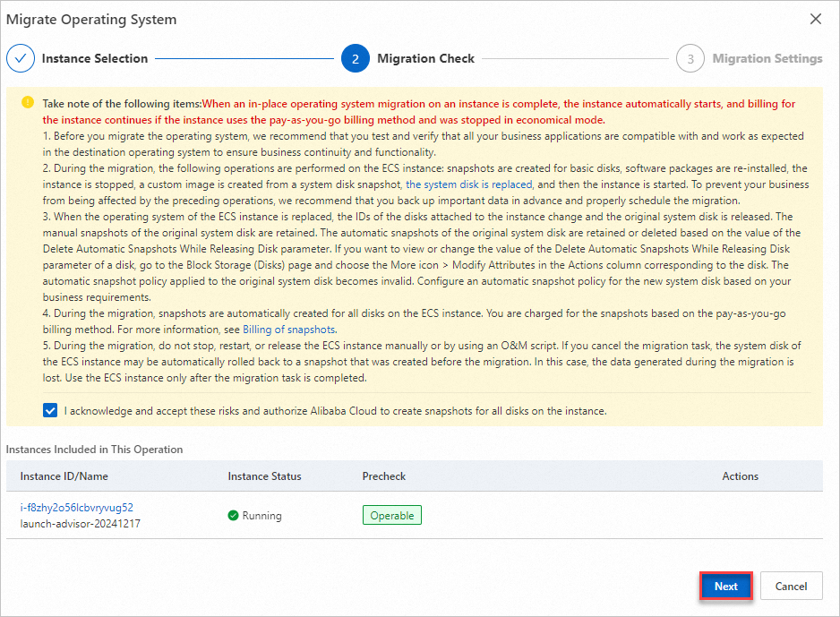The width and height of the screenshot is (840, 617).
Task: Click the Cancel button
Action: [x=791, y=586]
